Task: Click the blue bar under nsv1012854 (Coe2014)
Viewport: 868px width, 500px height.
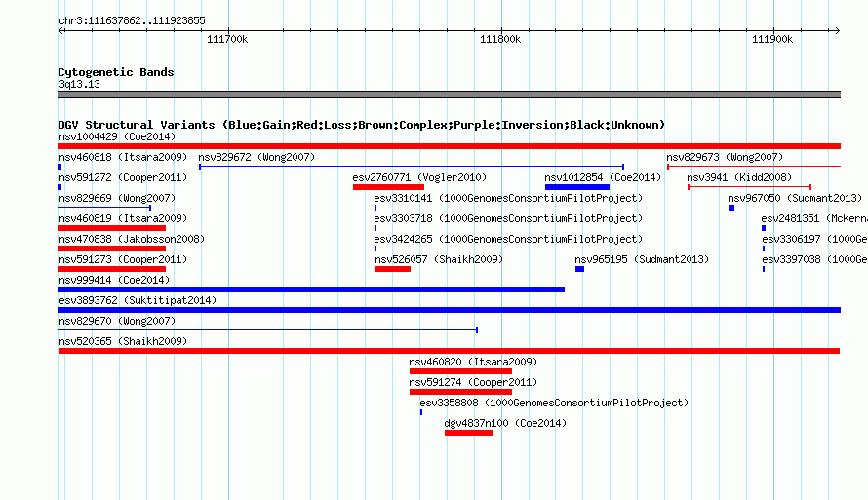Action: tap(576, 187)
